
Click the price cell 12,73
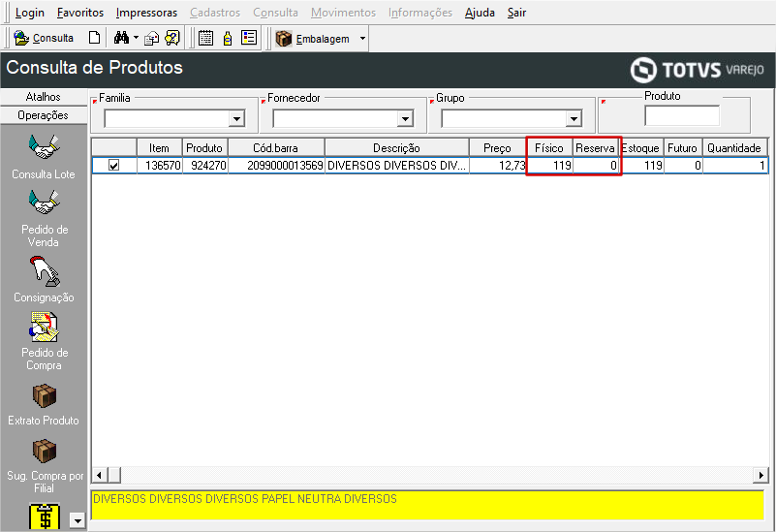pos(497,166)
